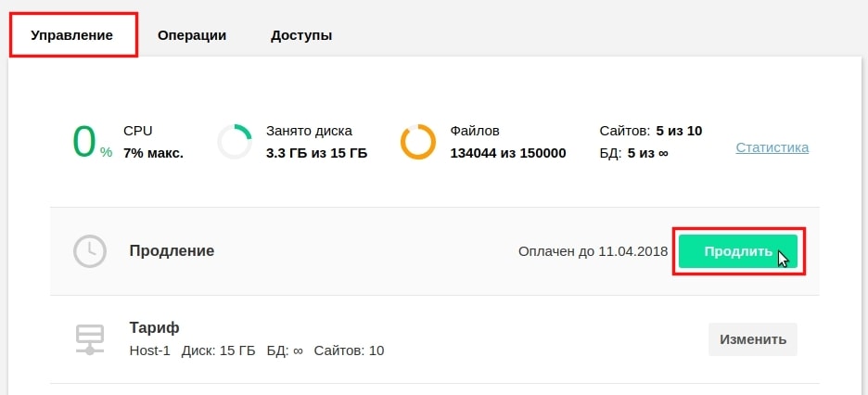Viewport: 868px width, 395px height.
Task: Click the '134044 из 150000' files count
Action: pos(508,153)
